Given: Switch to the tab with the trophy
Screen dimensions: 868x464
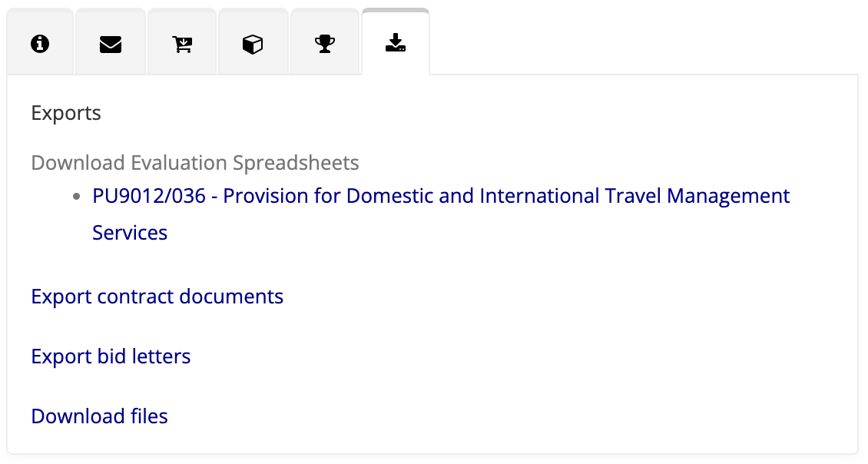Looking at the screenshot, I should click(325, 44).
